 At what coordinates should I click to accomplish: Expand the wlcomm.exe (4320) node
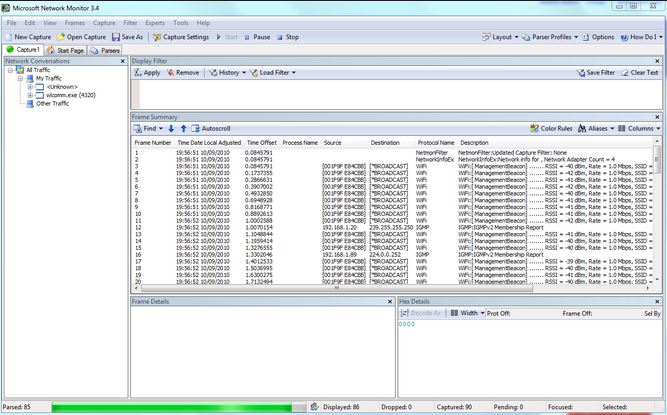[30, 95]
